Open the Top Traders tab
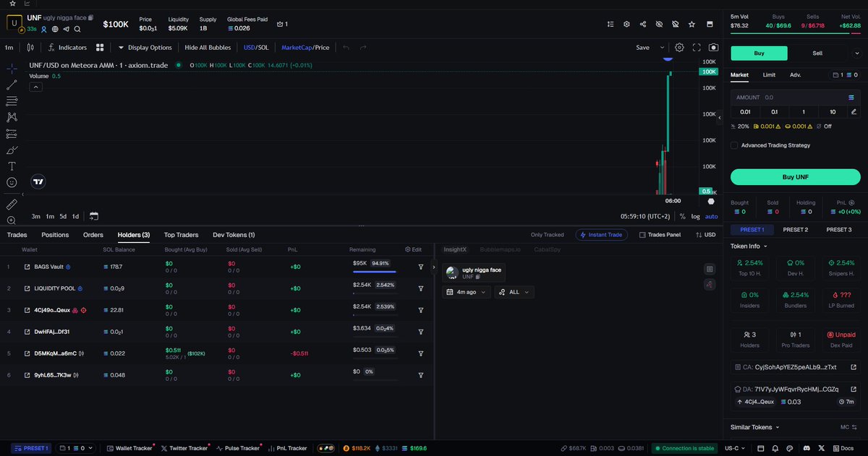 coord(181,235)
